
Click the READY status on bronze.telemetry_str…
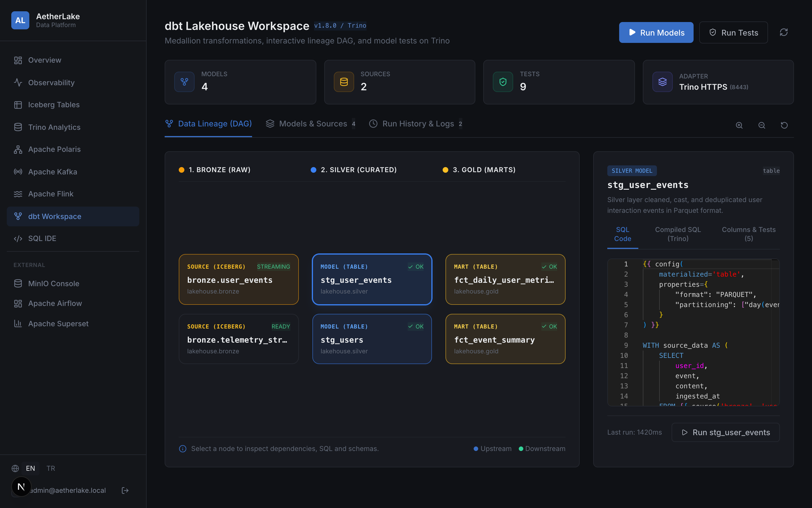click(x=281, y=326)
